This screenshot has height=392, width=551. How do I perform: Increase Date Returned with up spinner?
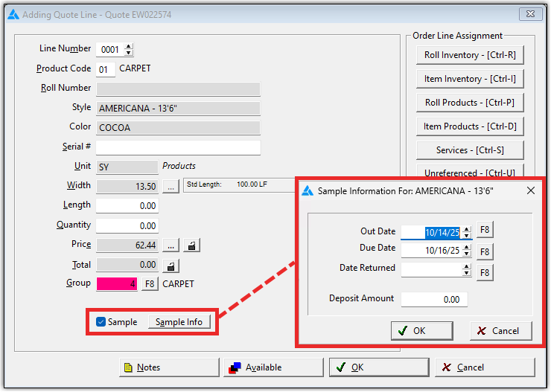coord(467,267)
